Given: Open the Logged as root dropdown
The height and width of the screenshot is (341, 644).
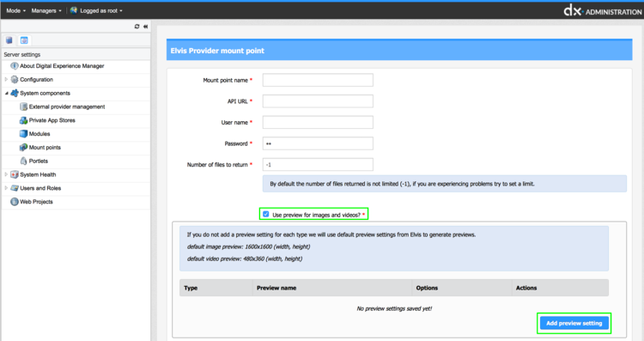Looking at the screenshot, I should pos(101,10).
